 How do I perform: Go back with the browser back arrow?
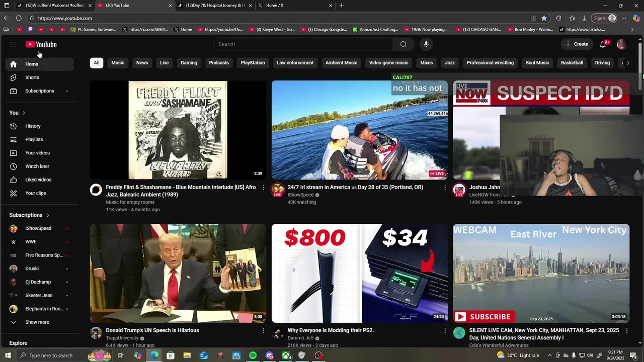click(x=7, y=18)
